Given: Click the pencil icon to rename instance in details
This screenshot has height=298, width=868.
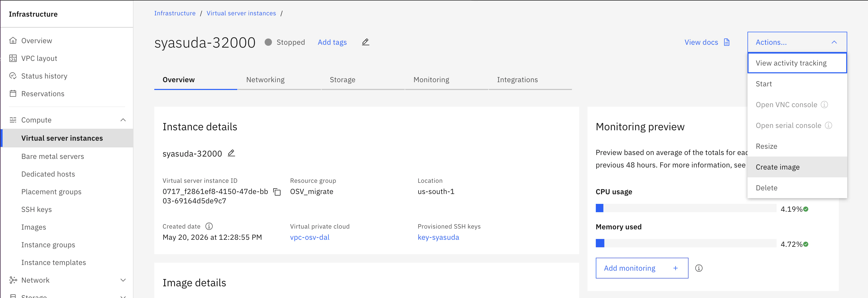Looking at the screenshot, I should pyautogui.click(x=231, y=153).
